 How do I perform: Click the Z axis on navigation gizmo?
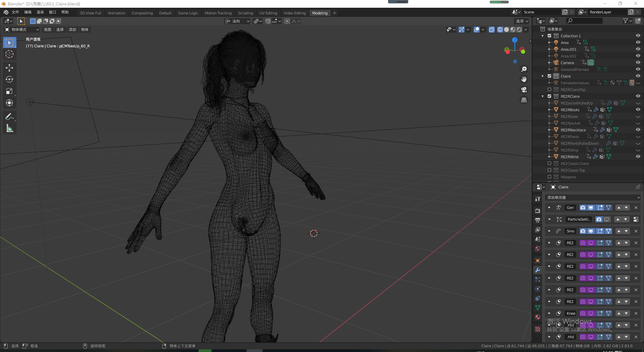[x=515, y=40]
